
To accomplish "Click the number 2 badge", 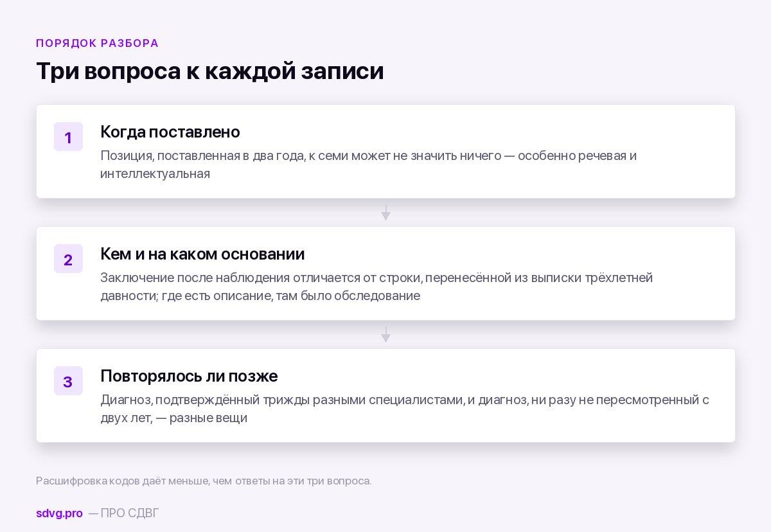I will point(68,259).
